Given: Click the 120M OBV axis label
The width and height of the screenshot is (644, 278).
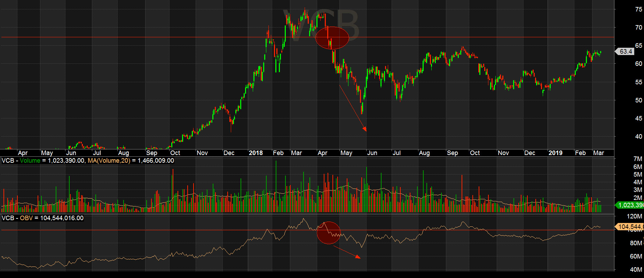Looking at the screenshot, I should pos(634,216).
